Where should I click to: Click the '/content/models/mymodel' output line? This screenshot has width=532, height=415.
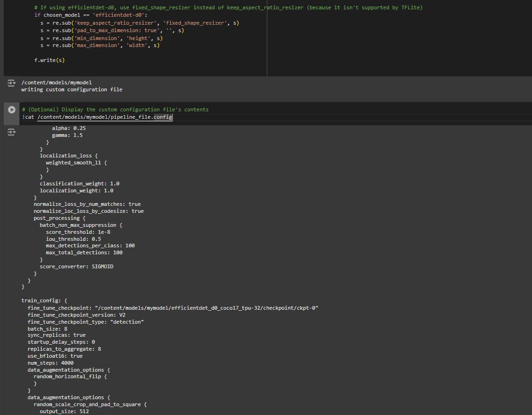point(56,82)
